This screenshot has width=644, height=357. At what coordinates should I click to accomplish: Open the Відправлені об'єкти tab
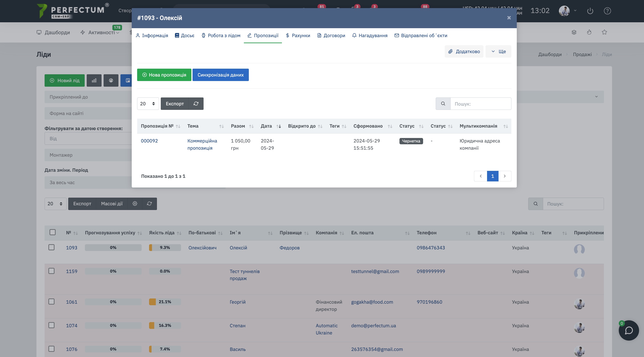click(421, 36)
